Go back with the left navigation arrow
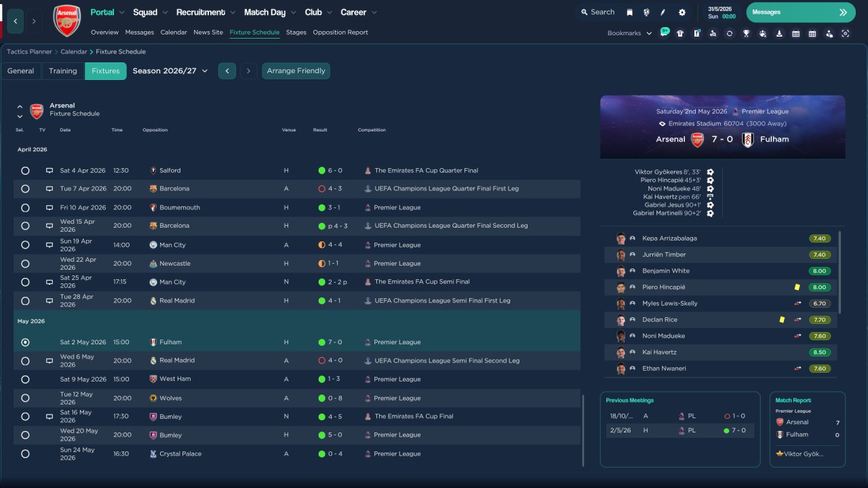Image resolution: width=868 pixels, height=488 pixels. pos(16,21)
